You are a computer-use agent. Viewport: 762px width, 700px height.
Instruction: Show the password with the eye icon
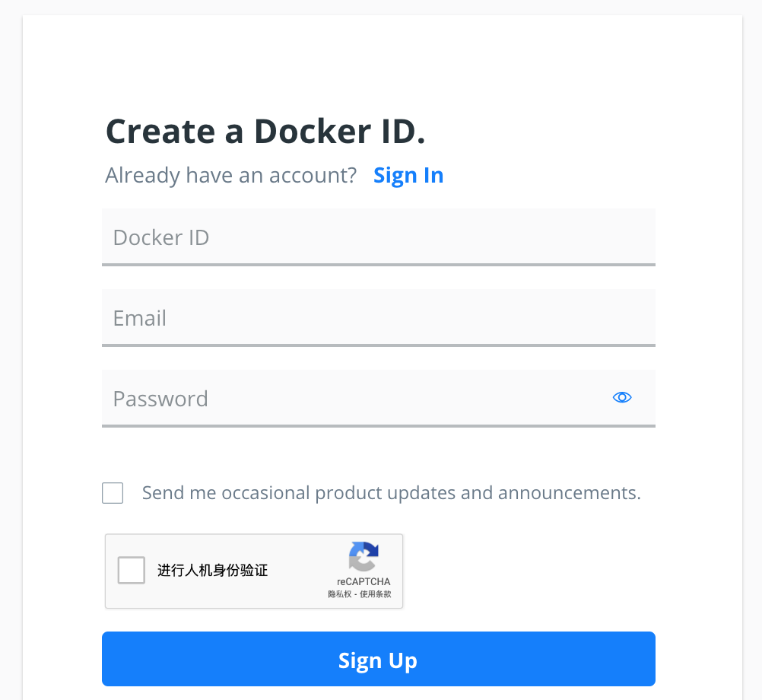[x=622, y=397]
